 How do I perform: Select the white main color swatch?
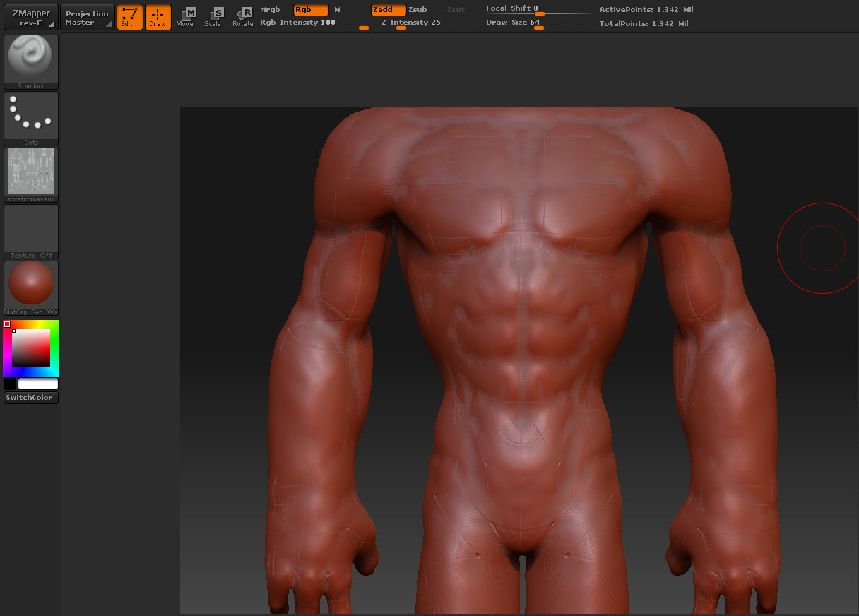[x=38, y=384]
